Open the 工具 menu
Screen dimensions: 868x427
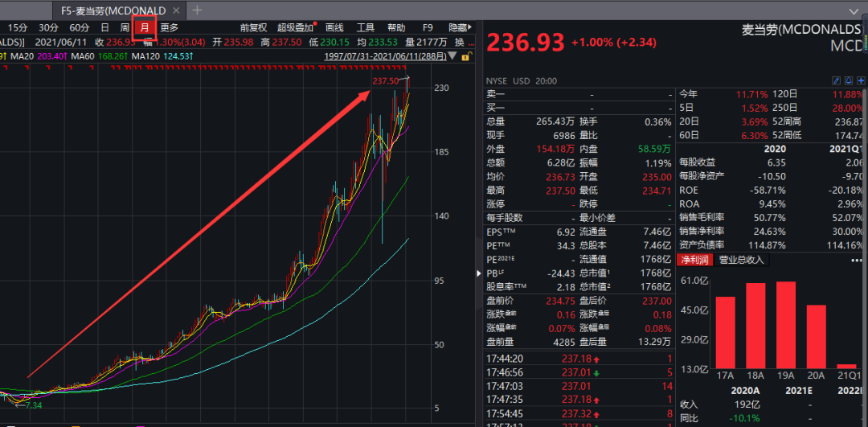(x=366, y=27)
